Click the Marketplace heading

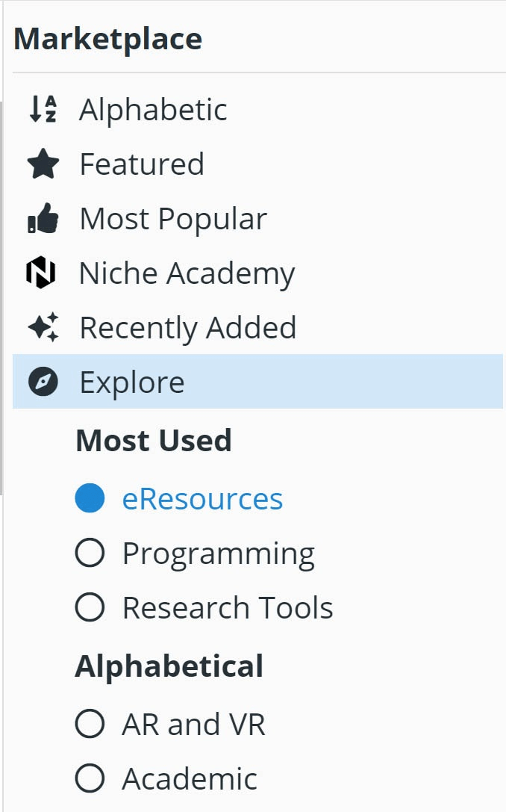pyautogui.click(x=108, y=39)
